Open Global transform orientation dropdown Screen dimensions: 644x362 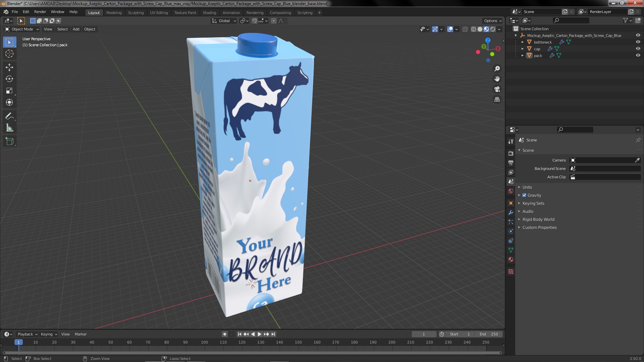coord(224,21)
